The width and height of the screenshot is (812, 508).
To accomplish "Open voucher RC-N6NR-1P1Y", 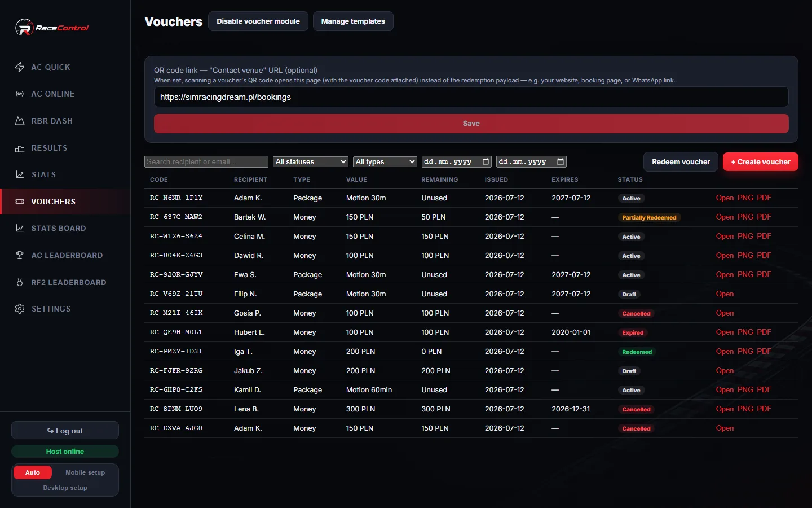I will pyautogui.click(x=725, y=198).
